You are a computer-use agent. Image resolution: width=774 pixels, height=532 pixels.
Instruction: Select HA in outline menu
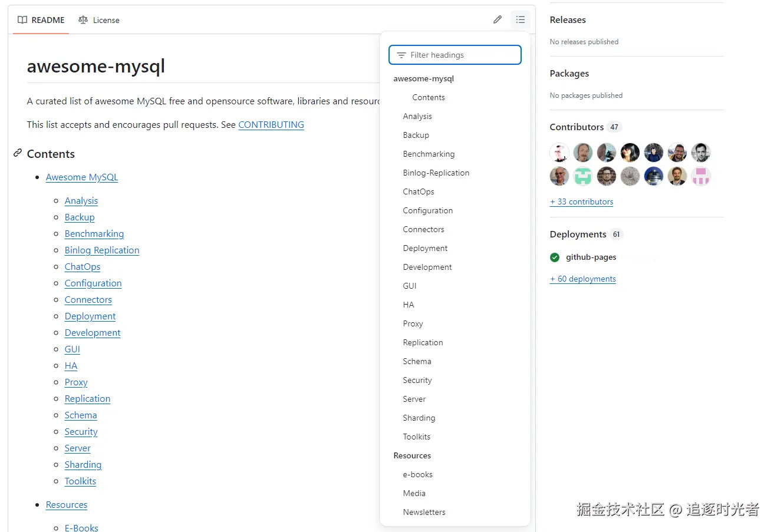(x=409, y=305)
